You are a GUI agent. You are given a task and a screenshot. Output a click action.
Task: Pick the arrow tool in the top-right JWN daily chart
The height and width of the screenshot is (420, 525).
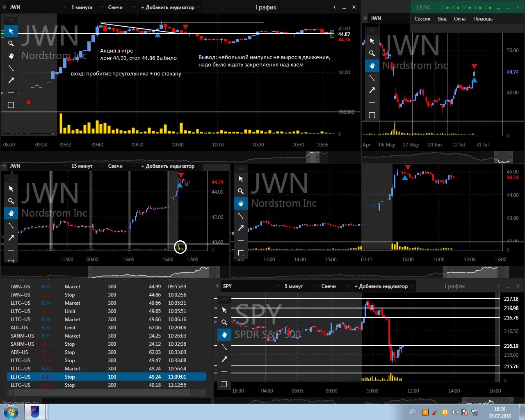[x=372, y=90]
